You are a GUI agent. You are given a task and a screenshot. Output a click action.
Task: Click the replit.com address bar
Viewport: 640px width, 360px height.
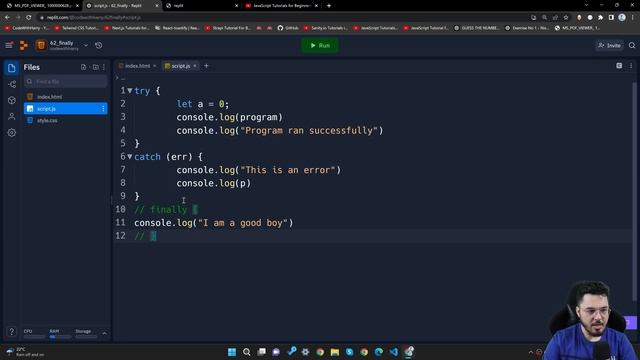[x=282, y=18]
